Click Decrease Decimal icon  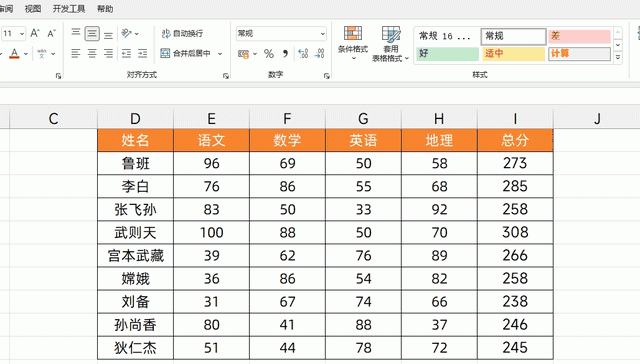[320, 53]
